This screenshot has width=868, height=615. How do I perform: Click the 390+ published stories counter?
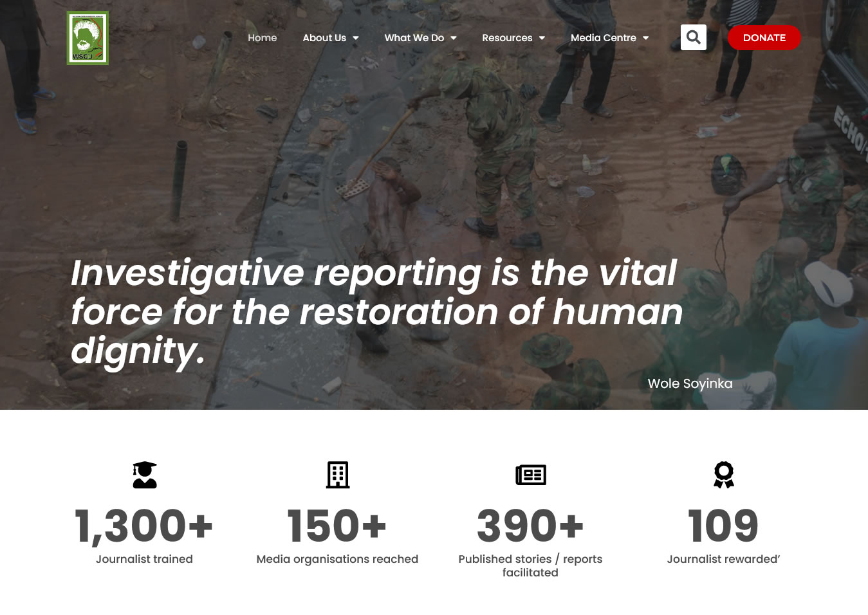click(x=530, y=526)
